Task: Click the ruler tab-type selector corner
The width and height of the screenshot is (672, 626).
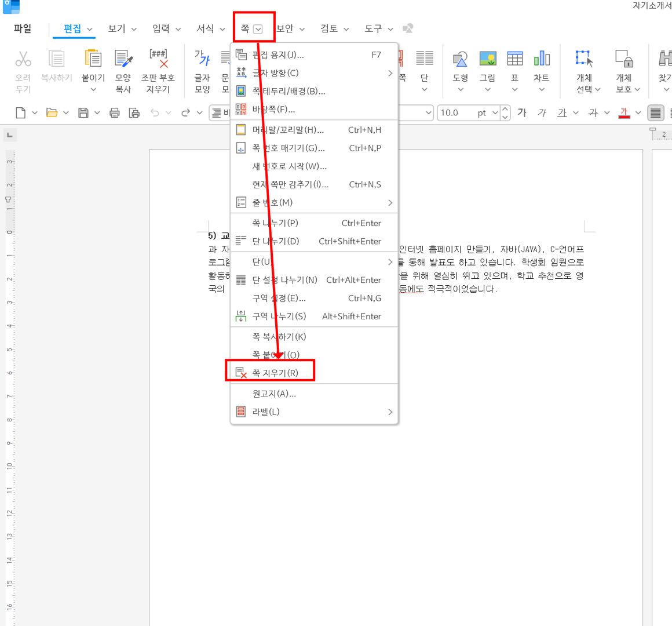Action: pyautogui.click(x=9, y=136)
